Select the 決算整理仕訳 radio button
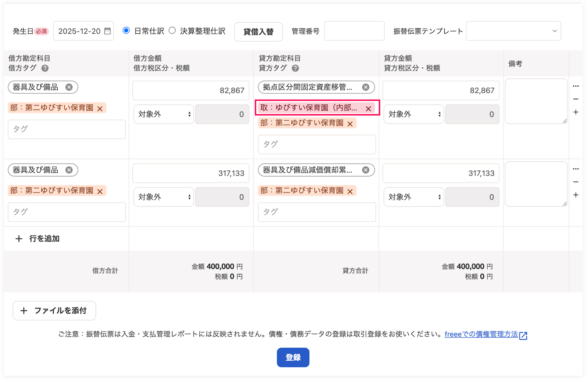The height and width of the screenshot is (382, 588). (172, 31)
